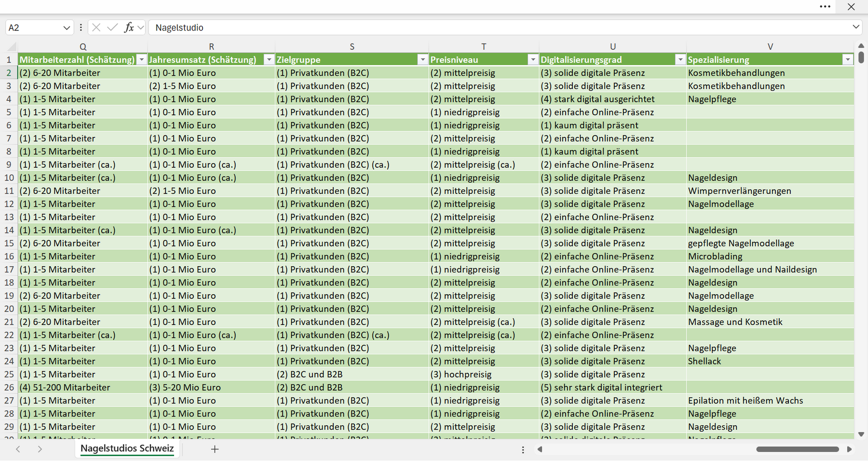Click cell 'Epilation mit heißem Wachs'
The image size is (868, 461).
click(x=770, y=400)
